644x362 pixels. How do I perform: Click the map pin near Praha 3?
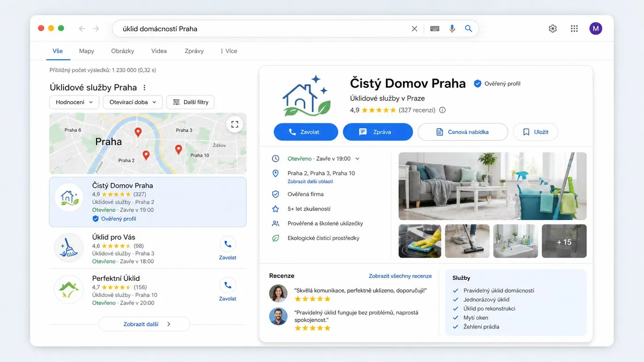[x=178, y=149]
